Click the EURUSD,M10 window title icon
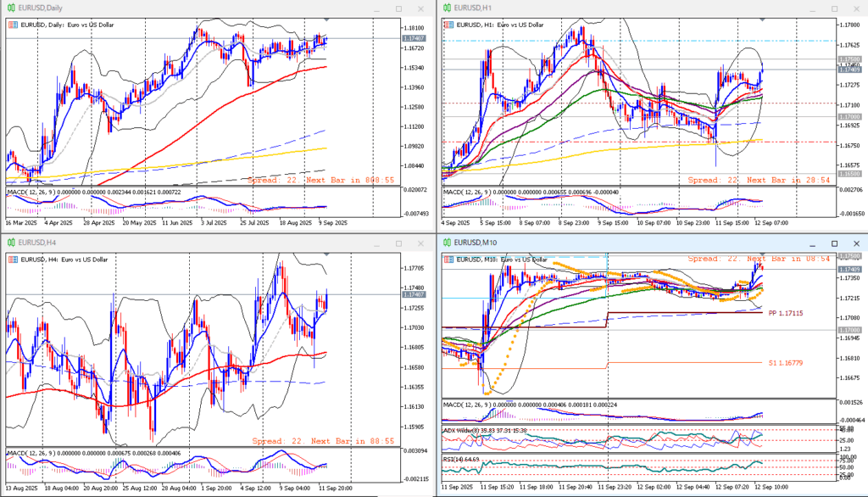The height and width of the screenshot is (497, 868). pyautogui.click(x=448, y=243)
